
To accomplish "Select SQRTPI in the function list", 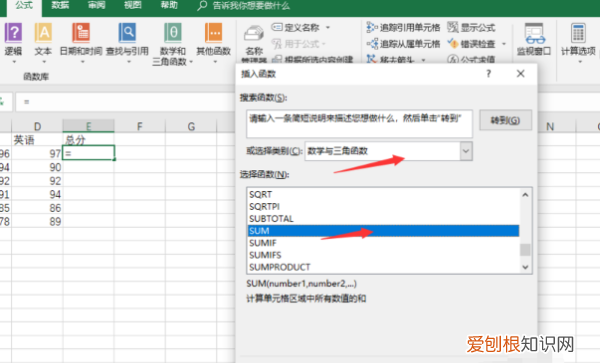I will (383, 207).
